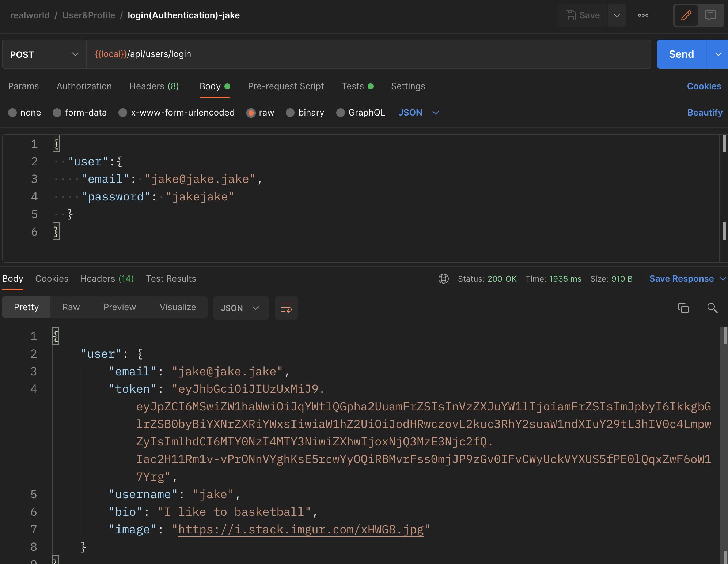
Task: Click the request URL input field
Action: (x=365, y=54)
